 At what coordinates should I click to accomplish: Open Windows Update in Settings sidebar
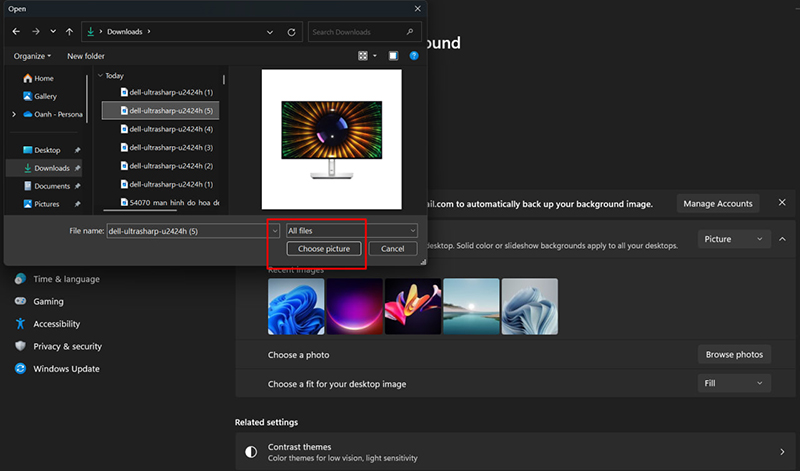point(64,369)
